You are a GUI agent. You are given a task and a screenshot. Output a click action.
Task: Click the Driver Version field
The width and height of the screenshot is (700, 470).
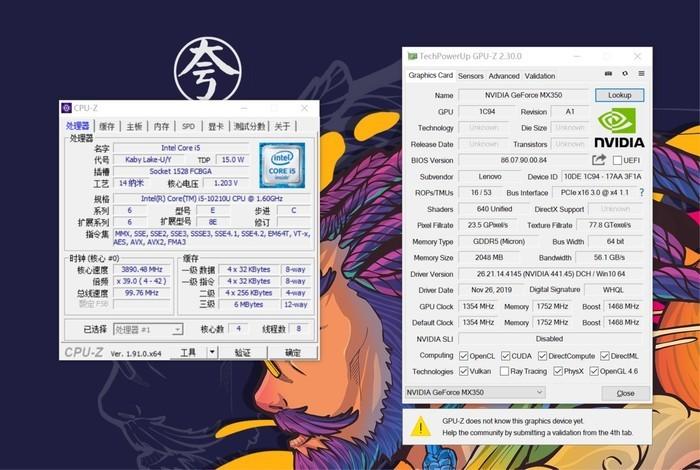pyautogui.click(x=550, y=274)
